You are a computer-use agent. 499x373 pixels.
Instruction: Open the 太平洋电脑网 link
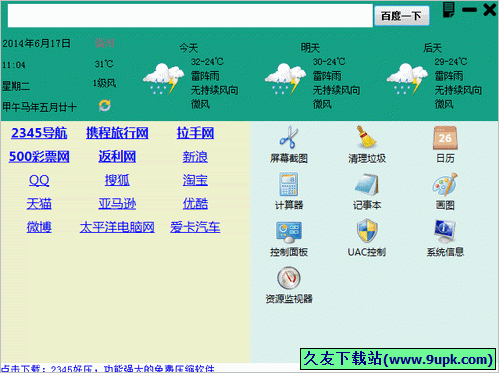tap(117, 227)
